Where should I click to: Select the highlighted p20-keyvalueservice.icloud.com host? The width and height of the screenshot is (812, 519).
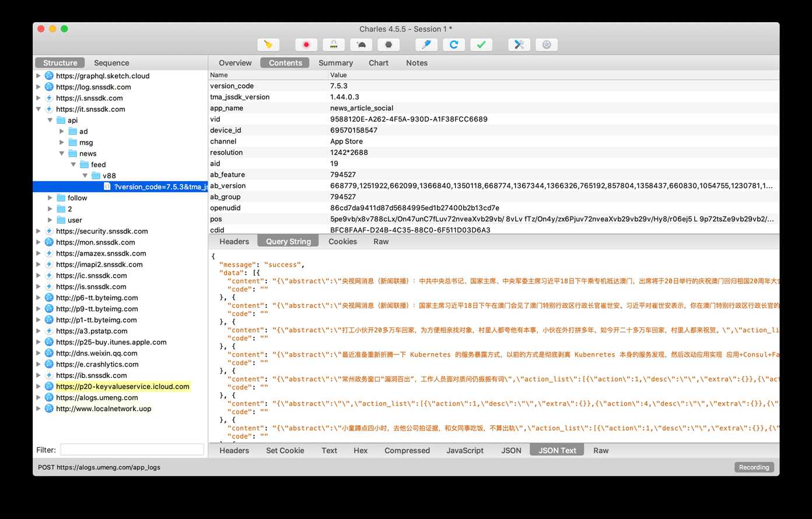[123, 386]
